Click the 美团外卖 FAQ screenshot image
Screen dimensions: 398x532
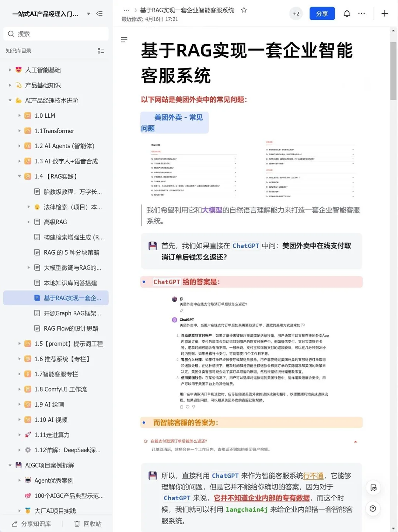[251, 169]
